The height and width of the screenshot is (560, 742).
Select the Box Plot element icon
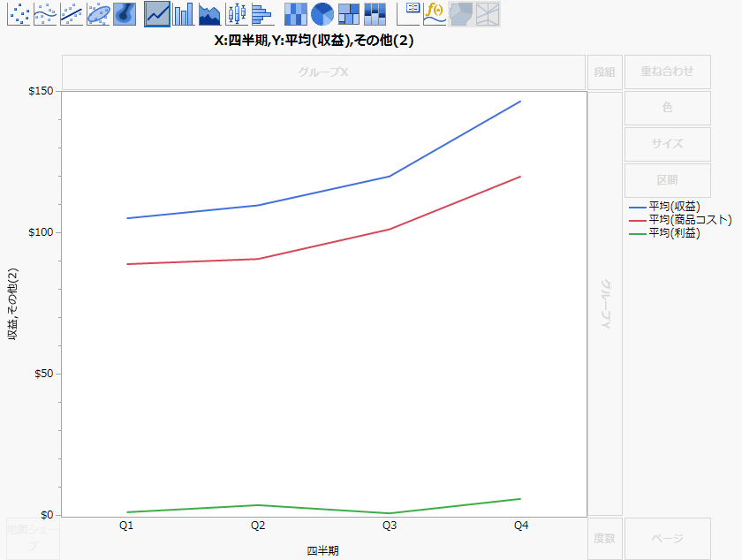point(237,14)
